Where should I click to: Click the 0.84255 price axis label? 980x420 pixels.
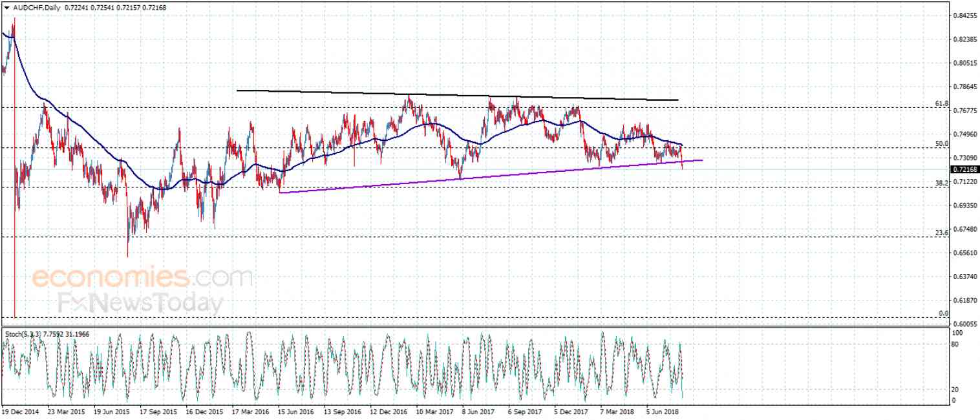[x=964, y=16]
